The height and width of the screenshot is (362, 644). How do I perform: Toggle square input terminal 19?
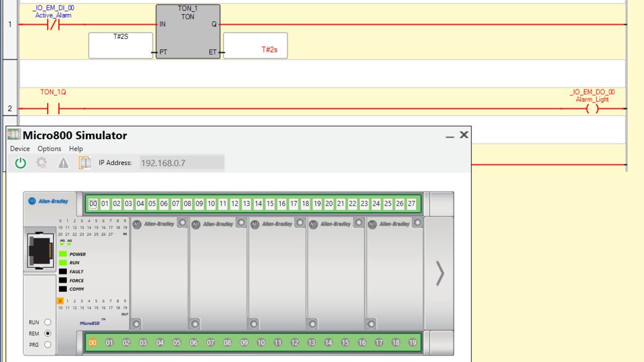coord(317,204)
